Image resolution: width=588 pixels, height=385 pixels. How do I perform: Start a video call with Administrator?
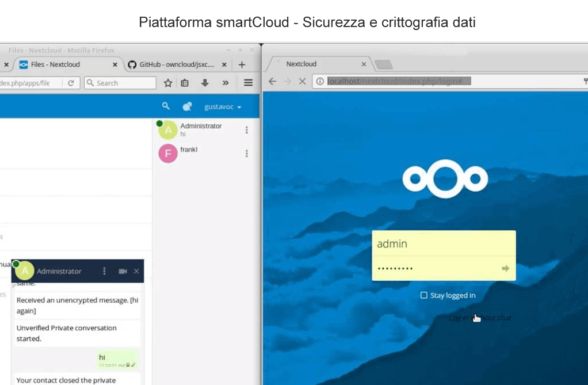point(123,271)
